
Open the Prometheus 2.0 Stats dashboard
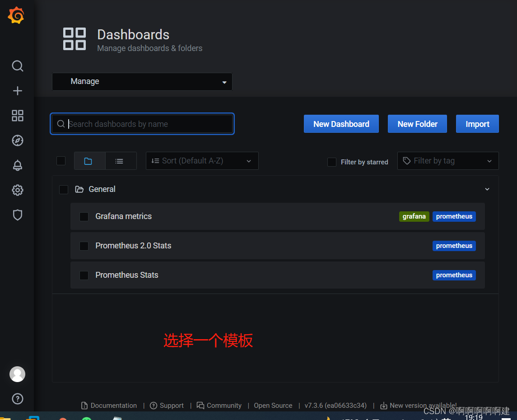click(133, 246)
